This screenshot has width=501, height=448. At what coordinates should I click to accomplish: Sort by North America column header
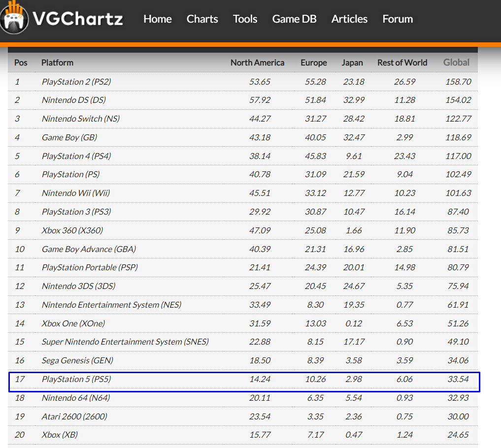[258, 63]
